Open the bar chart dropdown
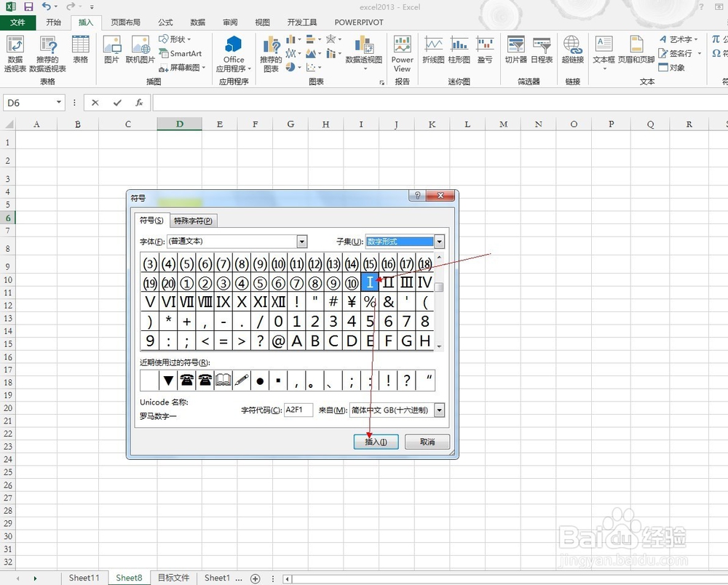The width and height of the screenshot is (728, 585). [314, 39]
